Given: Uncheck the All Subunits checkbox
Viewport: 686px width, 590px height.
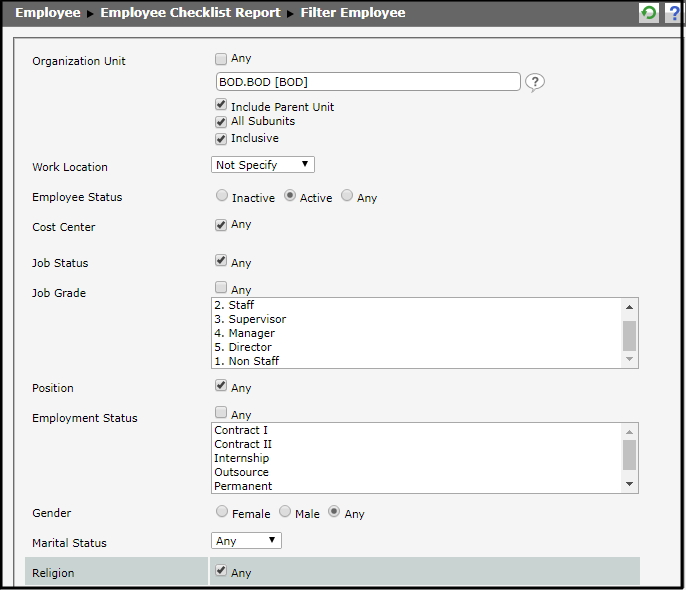Looking at the screenshot, I should 221,122.
